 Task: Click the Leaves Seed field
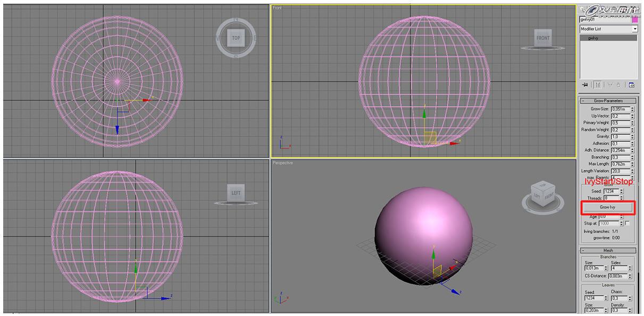tap(593, 298)
